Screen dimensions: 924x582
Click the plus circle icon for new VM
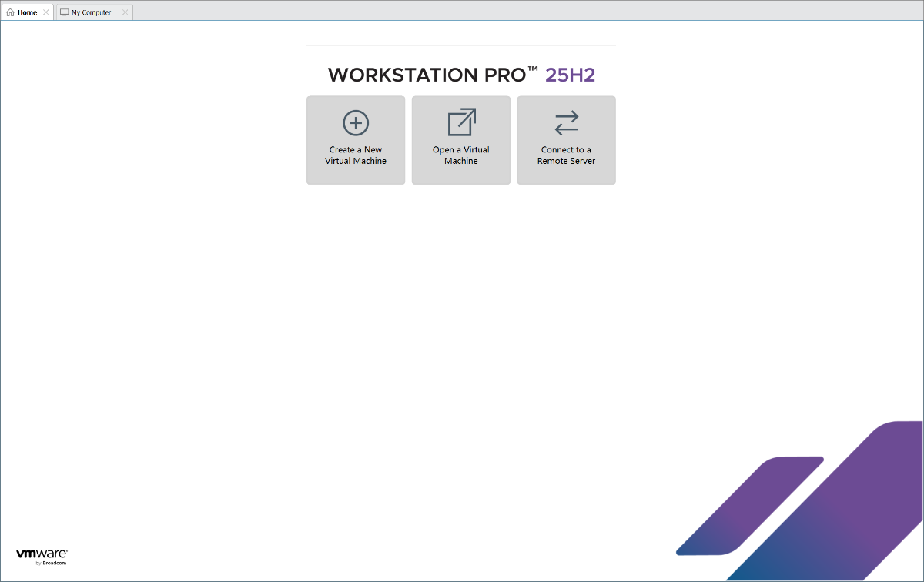[356, 123]
